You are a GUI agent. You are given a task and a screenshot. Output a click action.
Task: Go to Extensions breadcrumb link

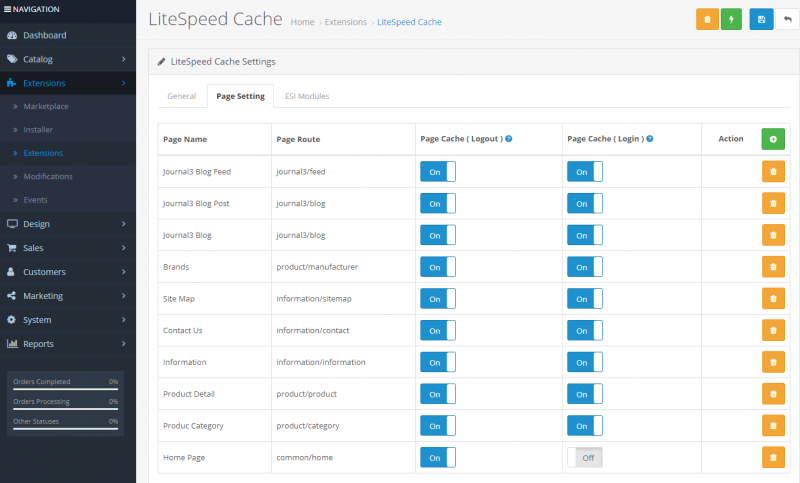click(x=346, y=22)
